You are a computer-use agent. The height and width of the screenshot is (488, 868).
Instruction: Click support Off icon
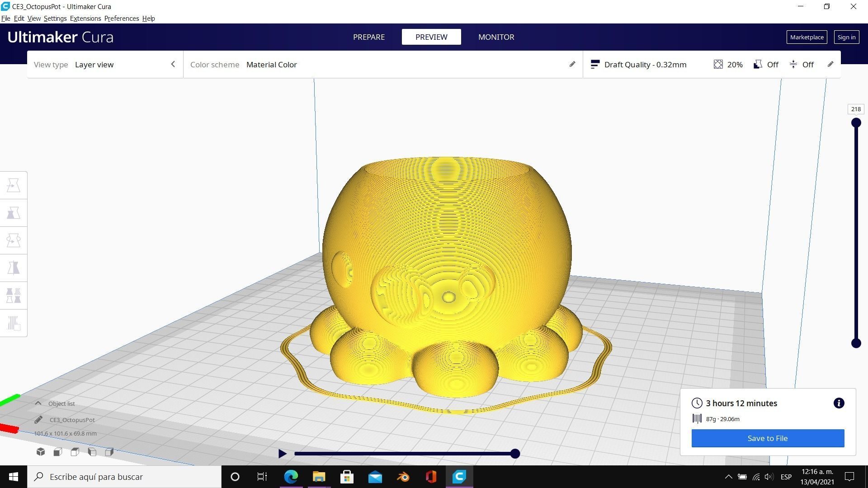click(758, 64)
